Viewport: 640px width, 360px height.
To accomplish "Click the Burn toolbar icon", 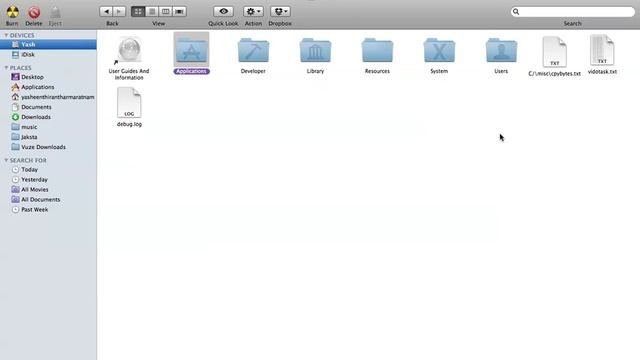I will click(12, 12).
